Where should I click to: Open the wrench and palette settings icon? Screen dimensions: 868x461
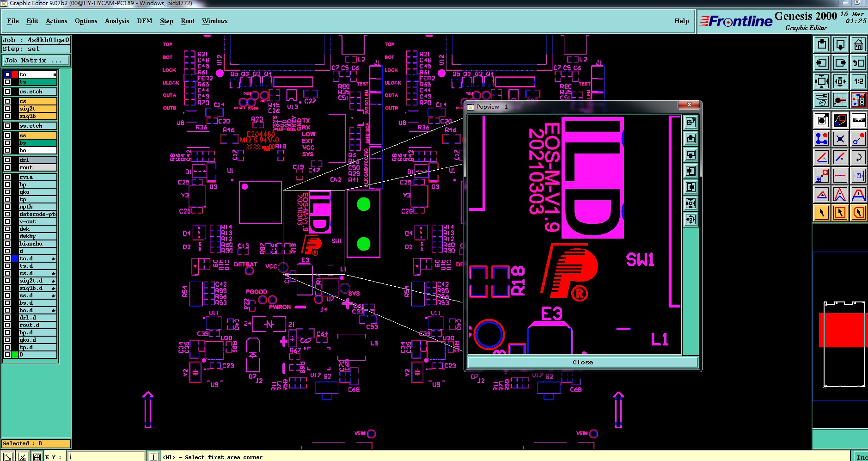[x=822, y=100]
